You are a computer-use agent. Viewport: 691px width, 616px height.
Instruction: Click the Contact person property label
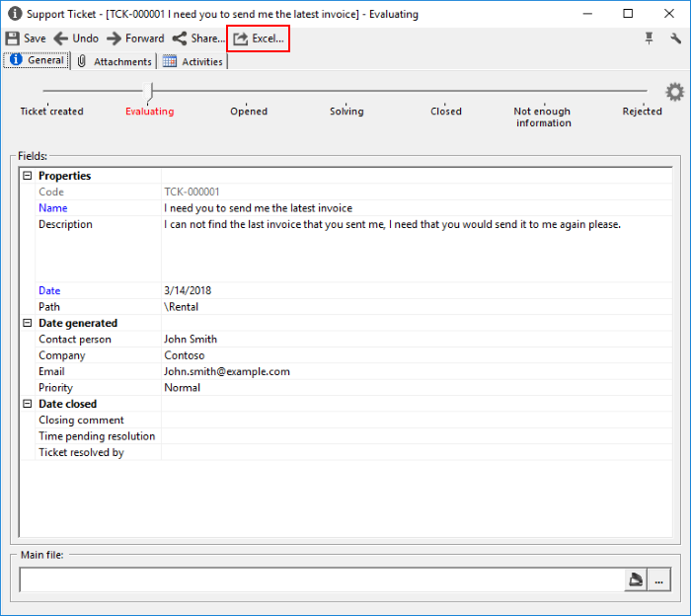75,339
